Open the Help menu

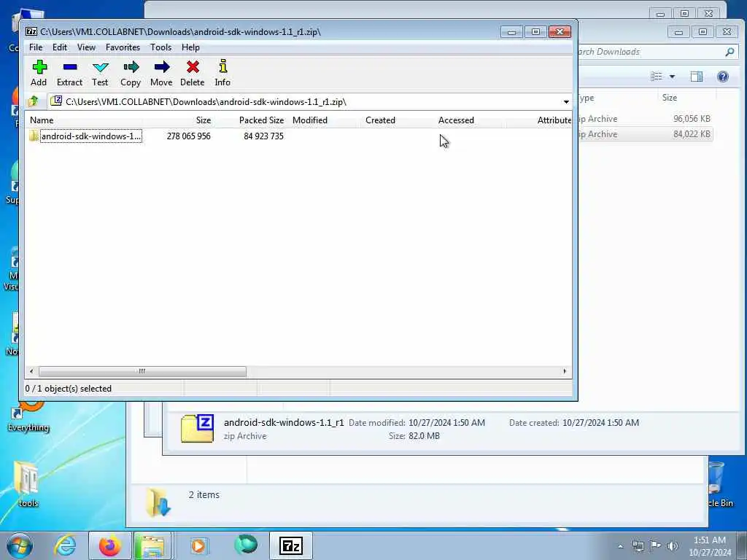pyautogui.click(x=190, y=47)
